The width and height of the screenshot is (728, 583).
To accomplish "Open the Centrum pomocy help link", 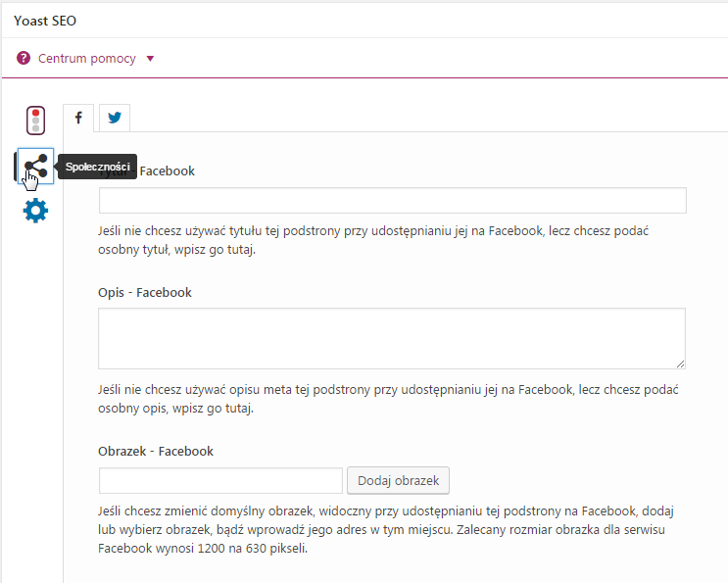I will pos(86,59).
